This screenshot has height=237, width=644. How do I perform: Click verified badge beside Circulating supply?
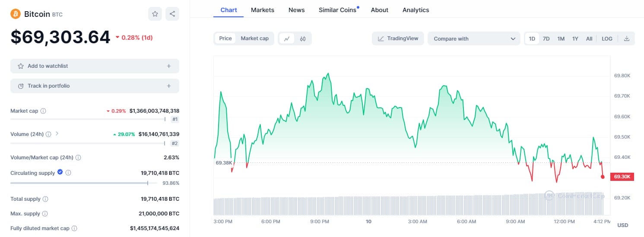pos(60,172)
